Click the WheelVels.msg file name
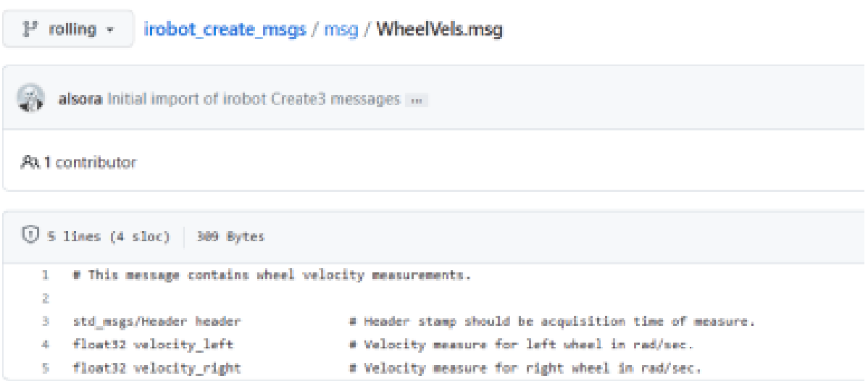 [440, 29]
